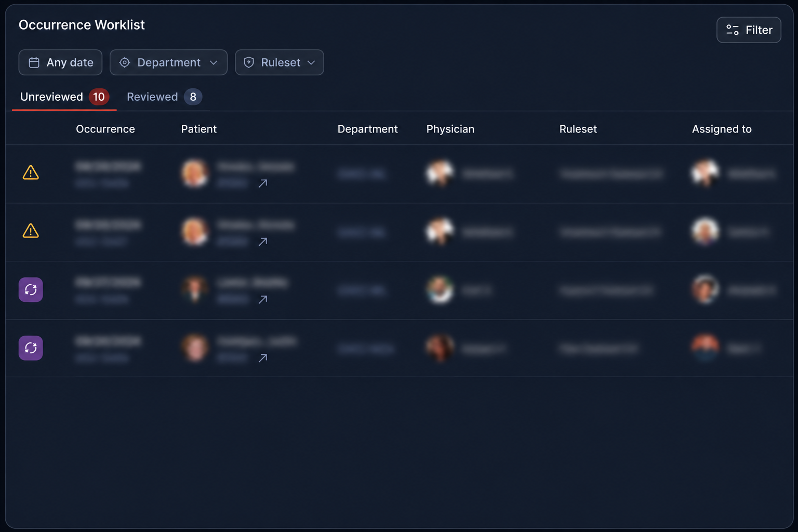798x532 pixels.
Task: Click the Occurrence column header
Action: pyautogui.click(x=105, y=129)
